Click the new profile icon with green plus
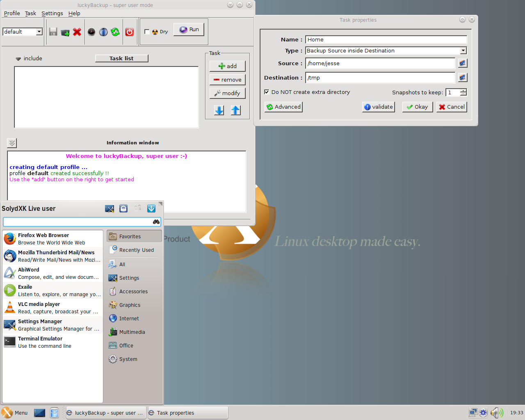525x420 pixels. click(65, 32)
